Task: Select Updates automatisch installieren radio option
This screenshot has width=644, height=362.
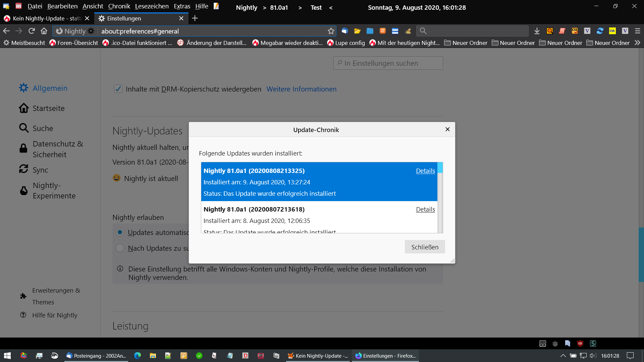Action: point(120,232)
